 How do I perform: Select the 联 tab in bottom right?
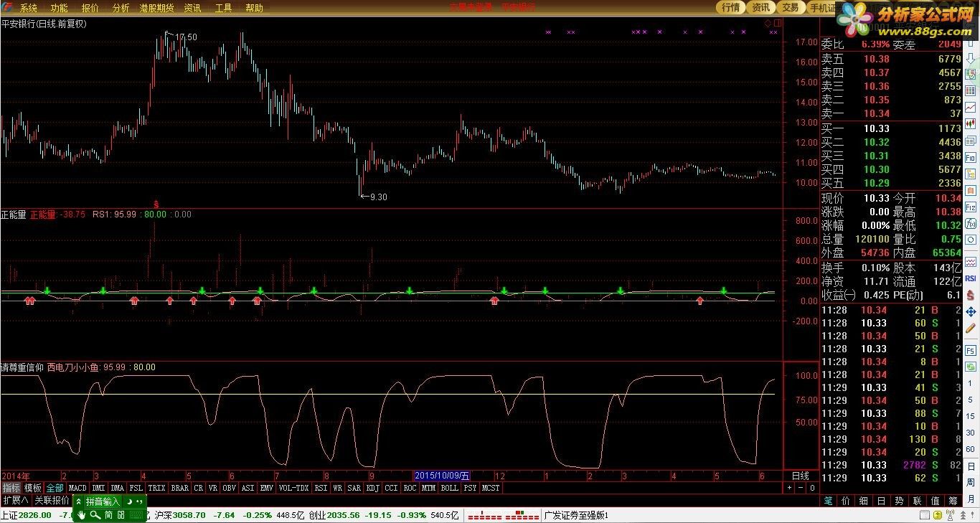[x=918, y=500]
